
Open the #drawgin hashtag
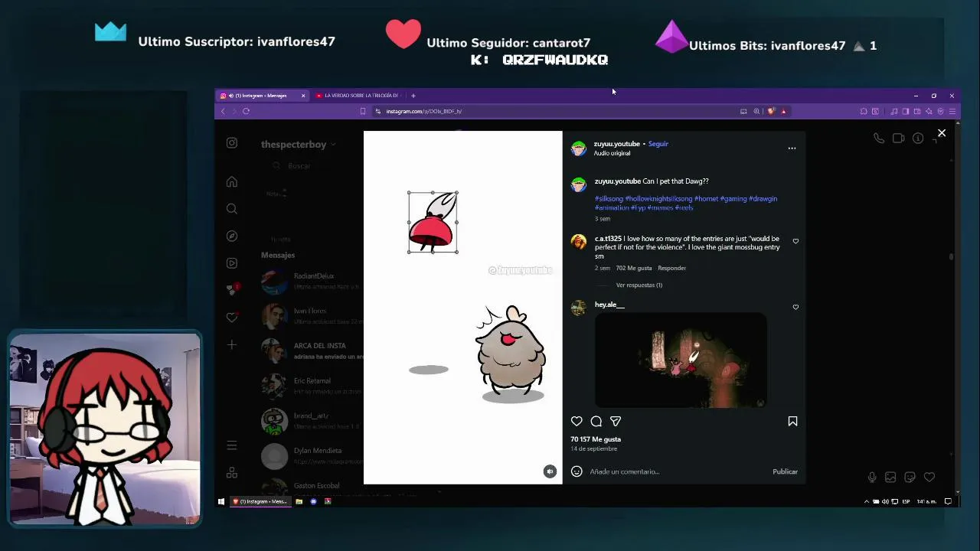[763, 198]
